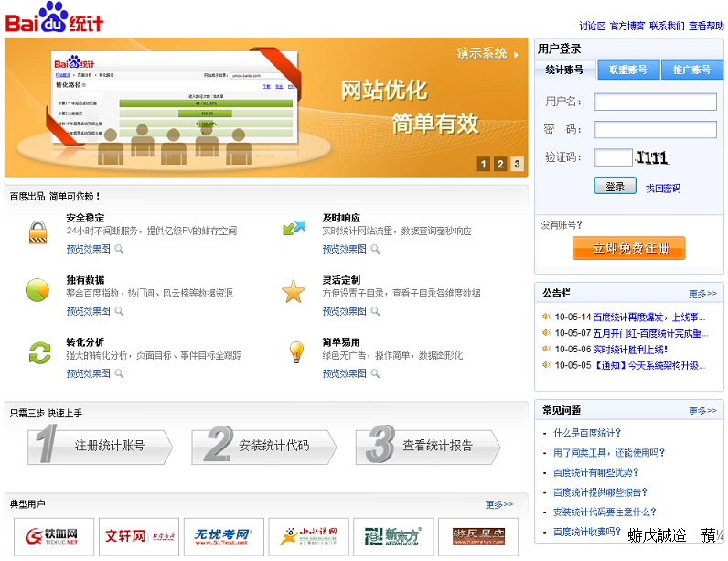Open the 铁血网 user logo
Screen dimensions: 728x561
(54, 536)
